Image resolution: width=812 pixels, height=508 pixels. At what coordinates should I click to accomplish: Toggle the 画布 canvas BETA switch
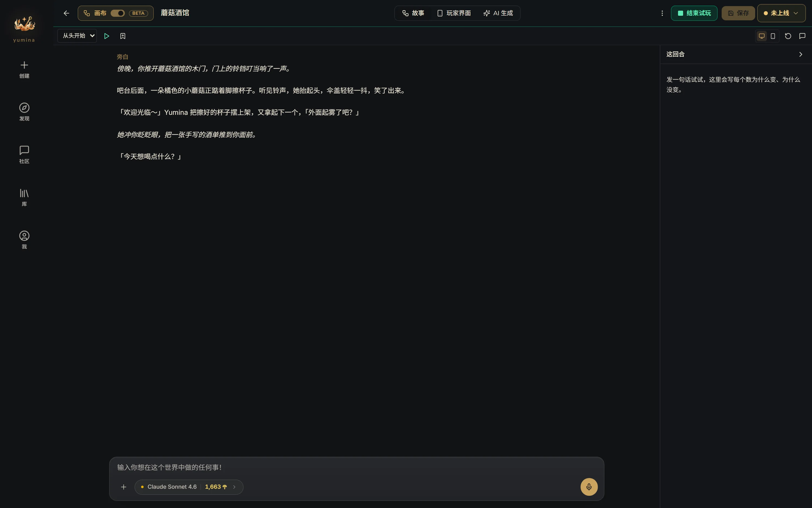point(118,13)
